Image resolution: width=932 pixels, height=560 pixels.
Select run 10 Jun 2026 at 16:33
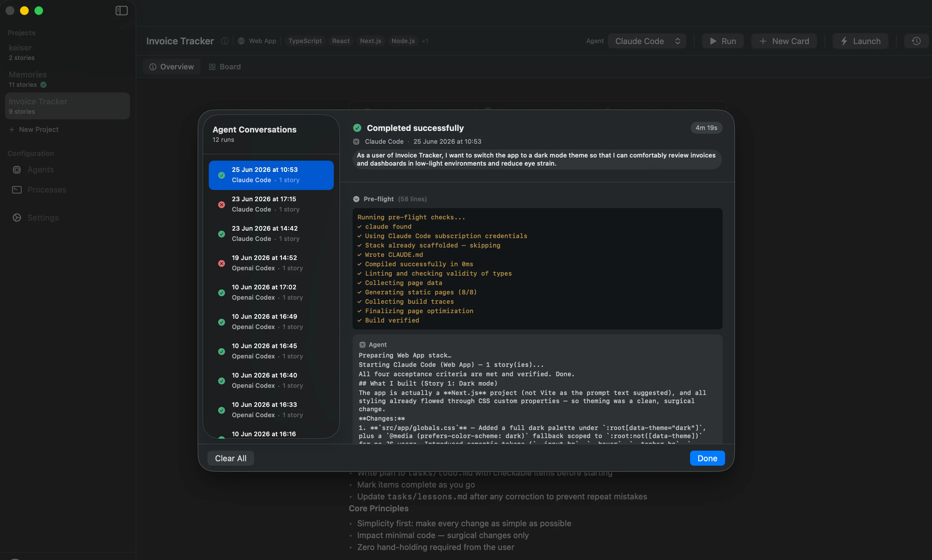[x=271, y=410]
